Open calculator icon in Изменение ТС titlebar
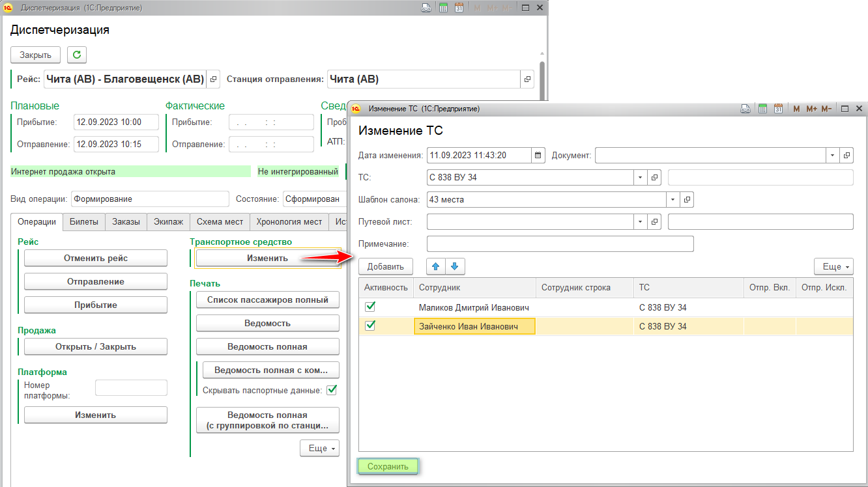The image size is (868, 487). coord(761,109)
